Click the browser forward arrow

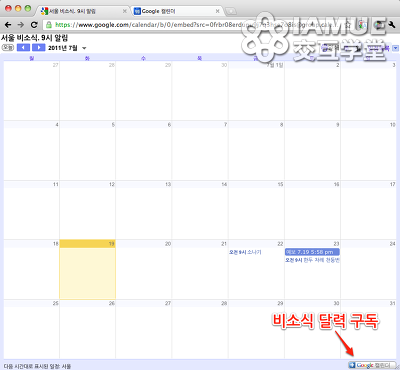[x=21, y=24]
